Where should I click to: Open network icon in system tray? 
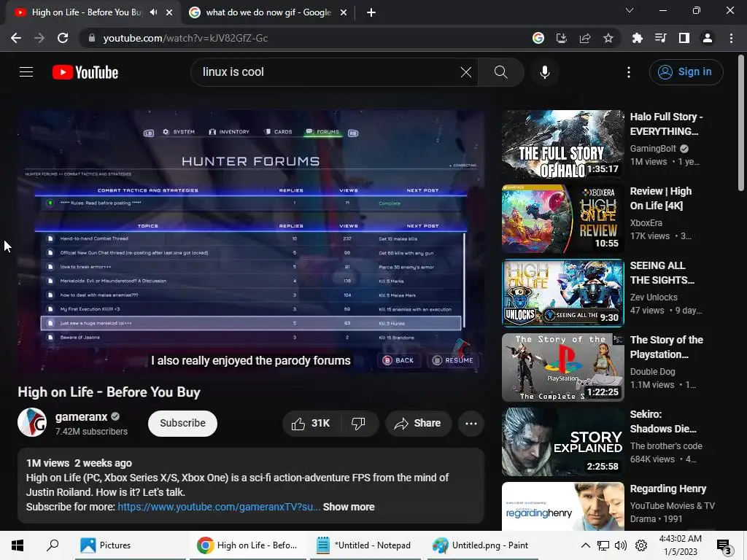(x=603, y=545)
